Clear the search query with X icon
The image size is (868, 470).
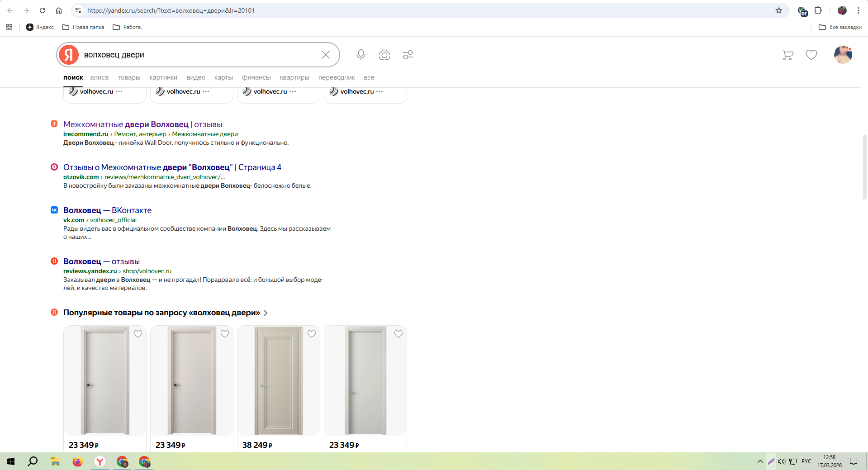click(325, 55)
